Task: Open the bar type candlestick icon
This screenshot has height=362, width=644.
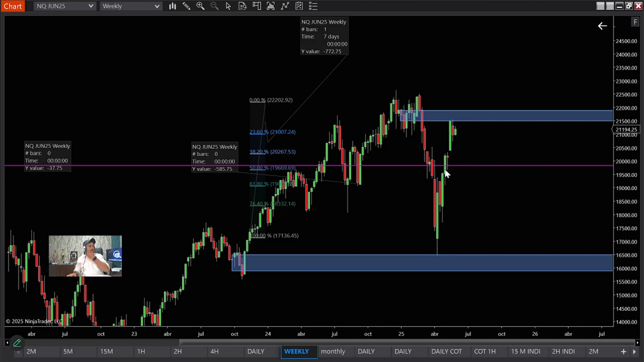Action: (x=172, y=6)
